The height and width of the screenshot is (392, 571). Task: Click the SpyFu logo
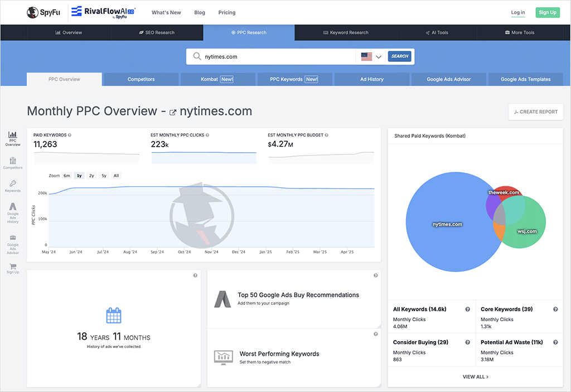coord(43,12)
